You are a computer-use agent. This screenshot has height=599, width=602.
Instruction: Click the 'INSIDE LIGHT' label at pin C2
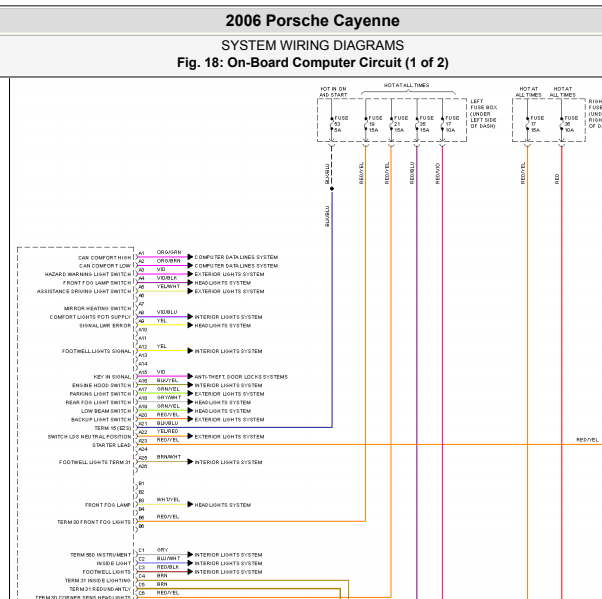pos(114,563)
